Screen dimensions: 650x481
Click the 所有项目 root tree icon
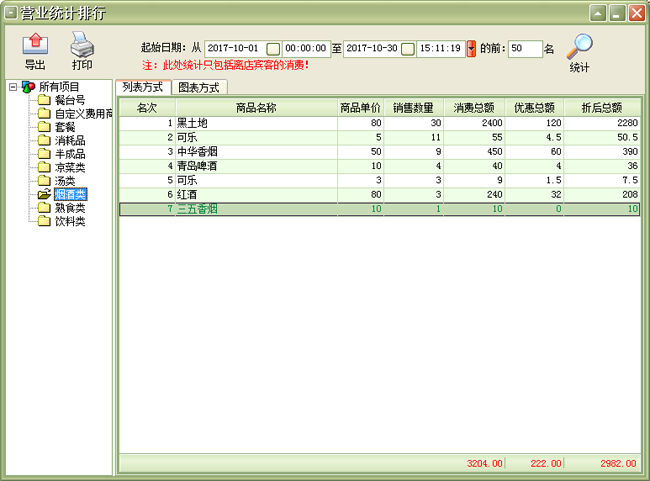click(x=27, y=87)
